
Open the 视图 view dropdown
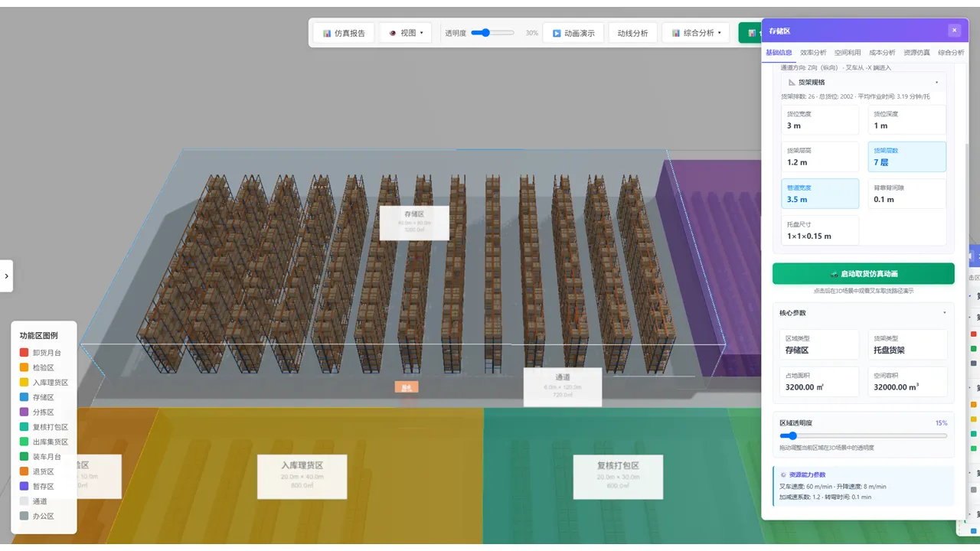(x=406, y=33)
